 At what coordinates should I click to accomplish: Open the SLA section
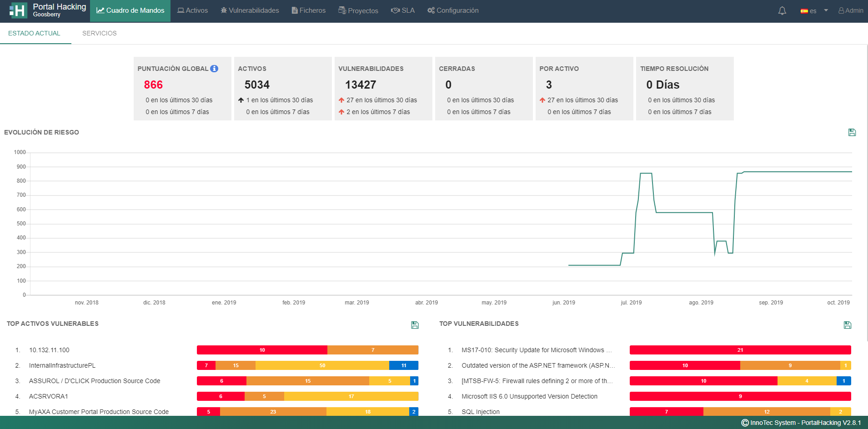[403, 10]
